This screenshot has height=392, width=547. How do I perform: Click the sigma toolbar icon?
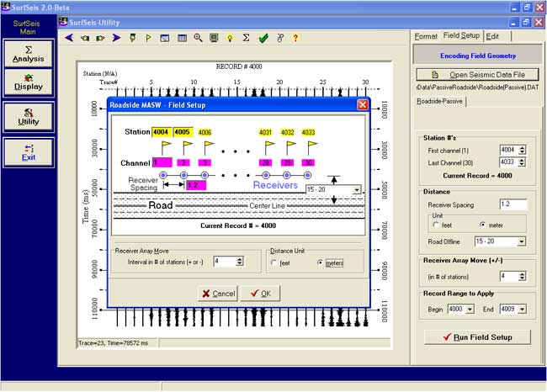coord(246,37)
